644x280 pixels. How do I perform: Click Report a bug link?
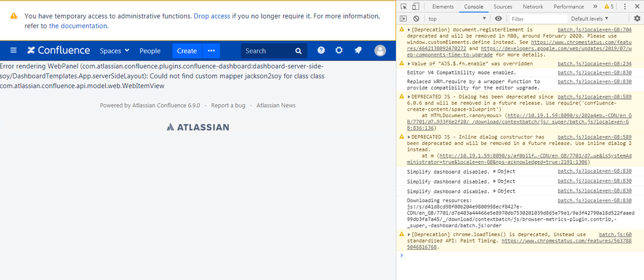coord(228,106)
